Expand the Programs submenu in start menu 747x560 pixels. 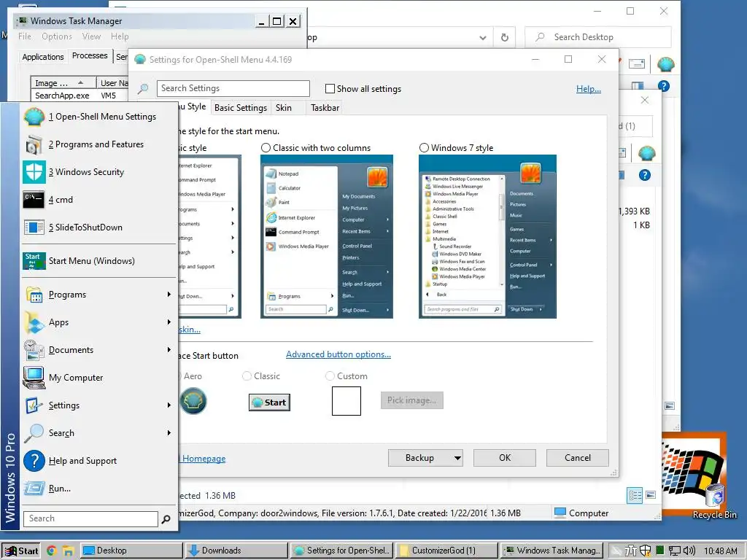[169, 295]
